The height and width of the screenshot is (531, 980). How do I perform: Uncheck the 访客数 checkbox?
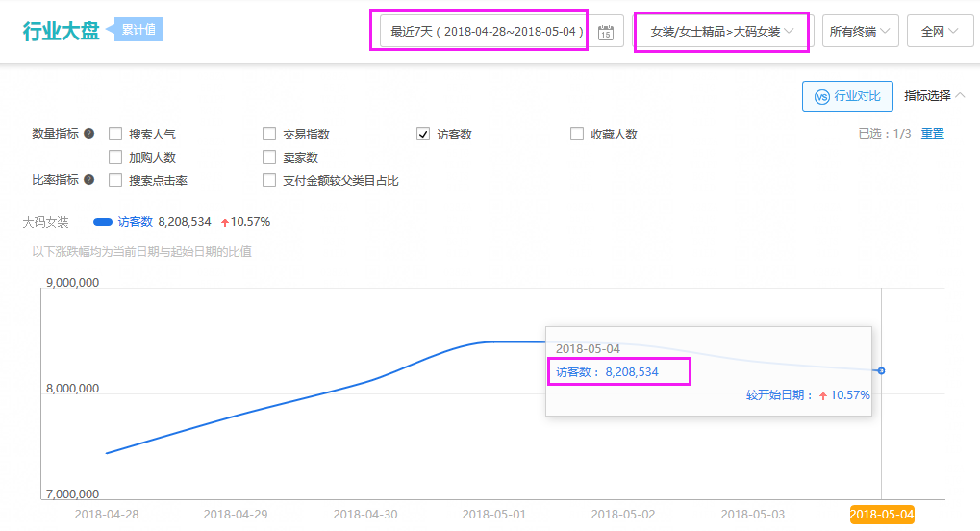point(423,135)
